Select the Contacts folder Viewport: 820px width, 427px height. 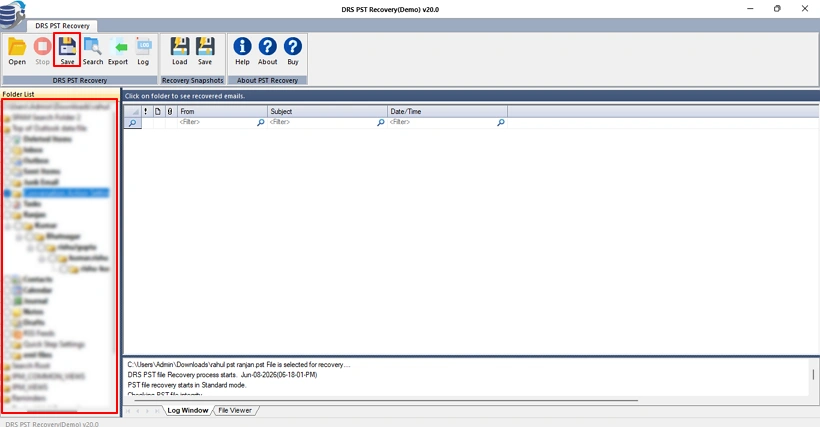point(38,280)
